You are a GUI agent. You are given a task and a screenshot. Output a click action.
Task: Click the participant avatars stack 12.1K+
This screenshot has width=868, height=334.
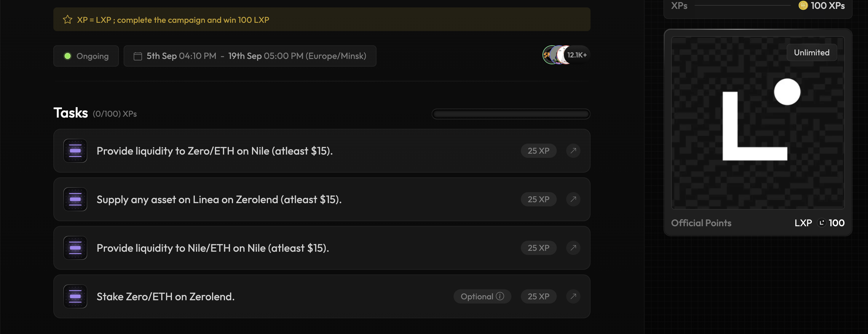click(x=566, y=55)
